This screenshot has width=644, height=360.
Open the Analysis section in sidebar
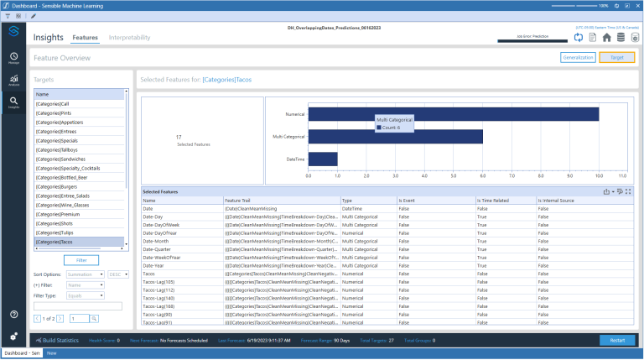click(x=14, y=81)
